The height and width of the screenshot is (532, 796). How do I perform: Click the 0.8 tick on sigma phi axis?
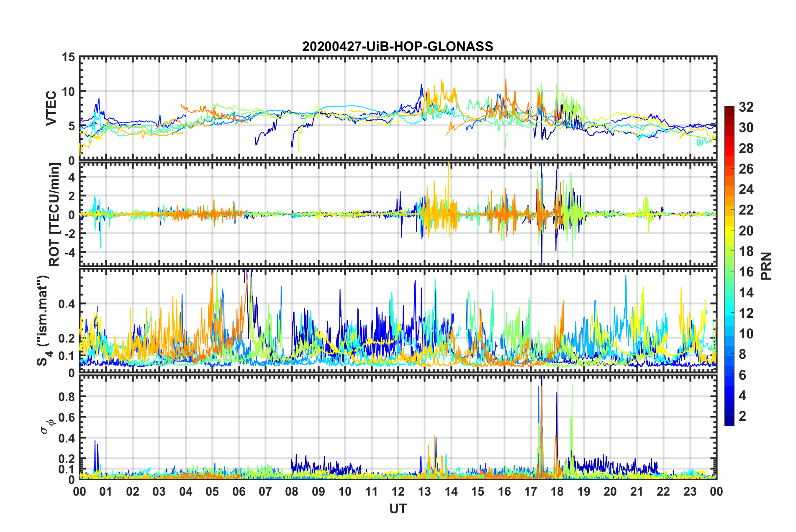point(66,396)
